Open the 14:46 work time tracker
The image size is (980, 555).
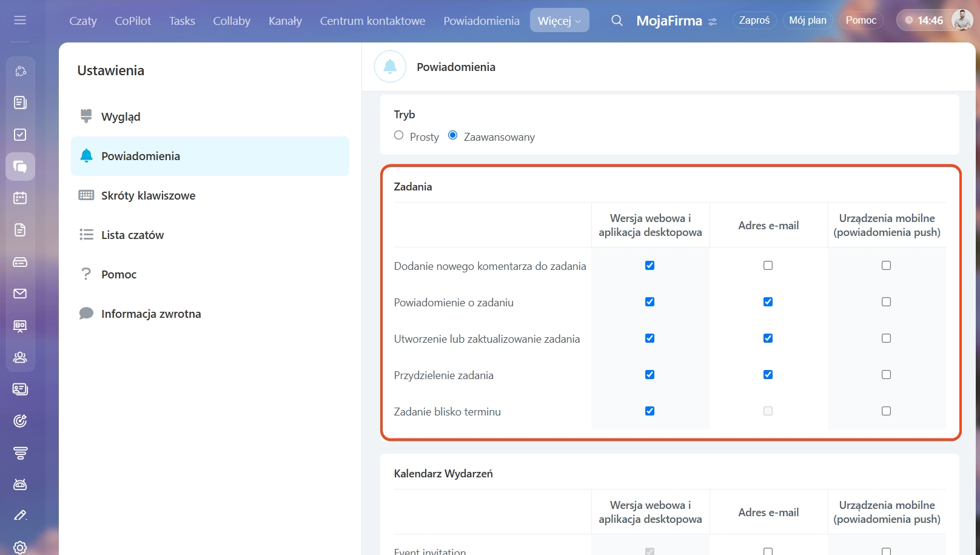tap(923, 21)
